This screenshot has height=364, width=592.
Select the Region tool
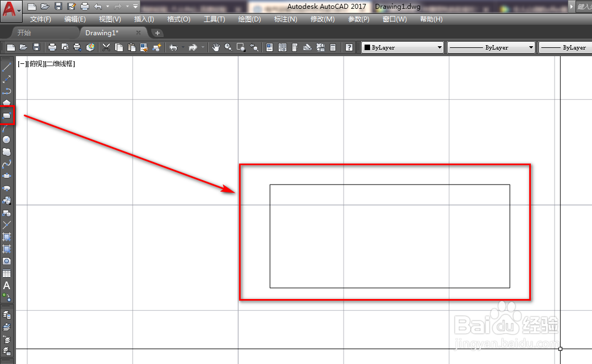(x=7, y=261)
